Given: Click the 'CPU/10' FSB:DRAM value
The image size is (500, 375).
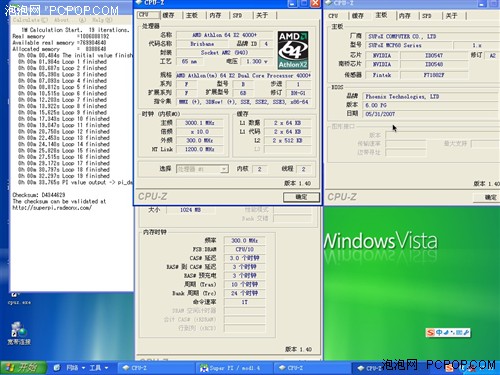Looking at the screenshot, I should coord(245,249).
